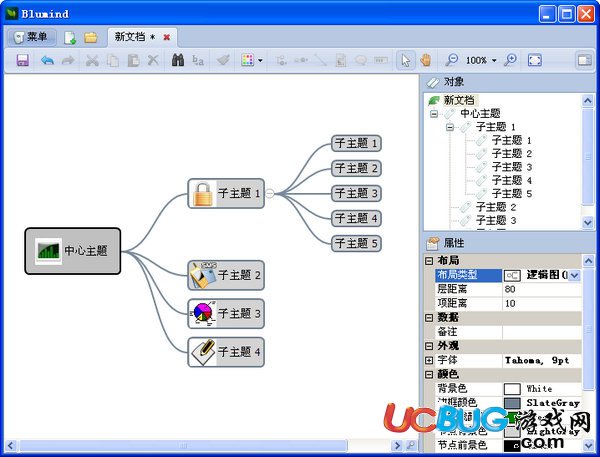
Task: Click the empty 备注 value field
Action: [542, 332]
